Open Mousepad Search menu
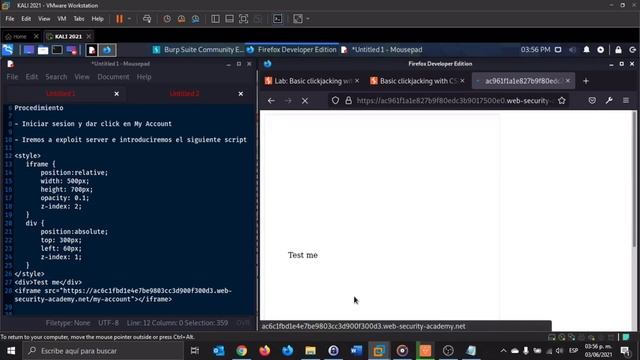The image size is (640, 360). 56,77
